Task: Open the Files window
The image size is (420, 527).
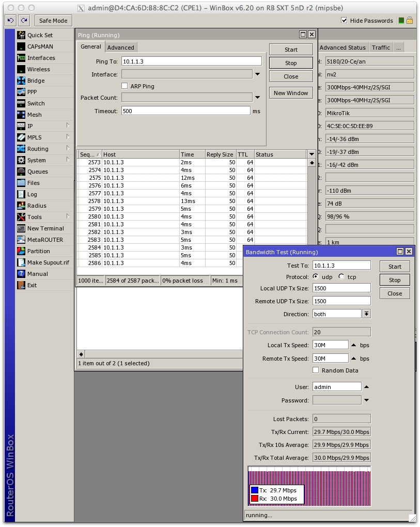Action: point(34,183)
